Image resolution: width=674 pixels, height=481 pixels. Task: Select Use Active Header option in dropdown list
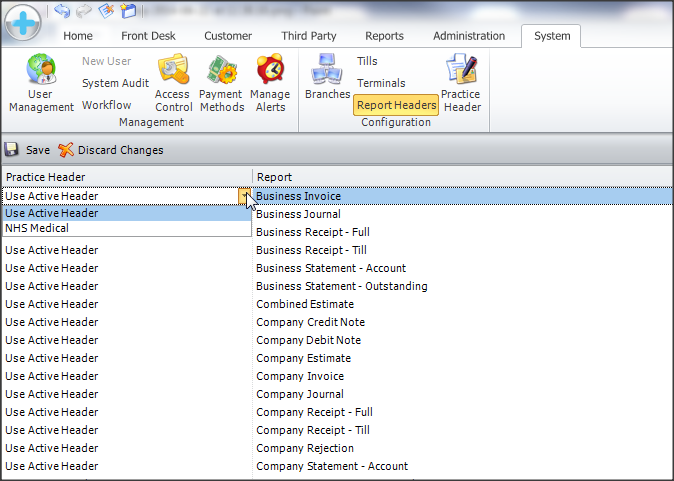pyautogui.click(x=52, y=213)
